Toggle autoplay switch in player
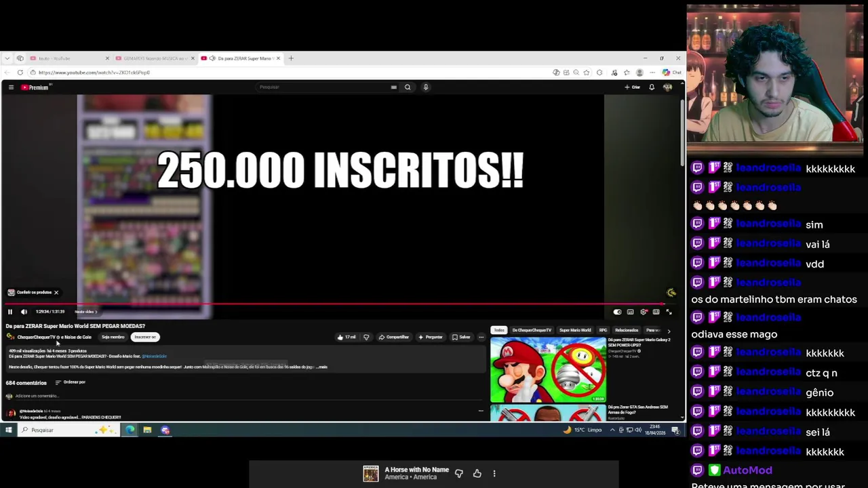Viewport: 868px width, 488px height. pos(617,312)
